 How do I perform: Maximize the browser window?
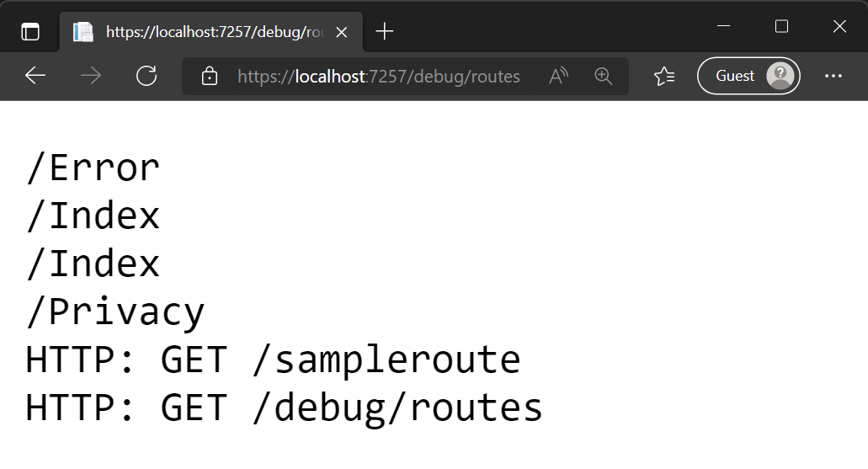(781, 27)
